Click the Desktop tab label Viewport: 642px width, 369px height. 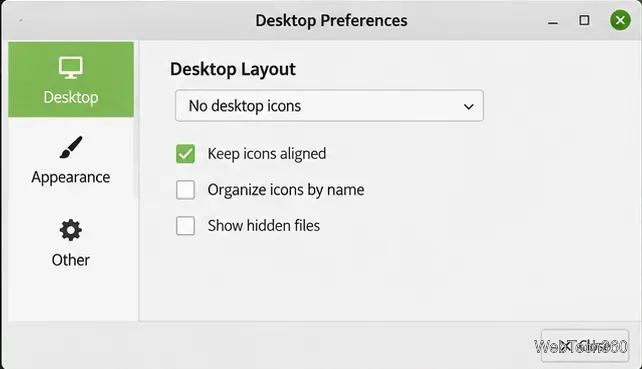click(71, 97)
